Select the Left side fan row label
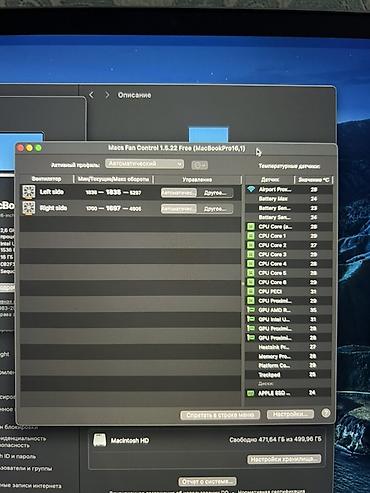The width and height of the screenshot is (370, 493). click(52, 192)
